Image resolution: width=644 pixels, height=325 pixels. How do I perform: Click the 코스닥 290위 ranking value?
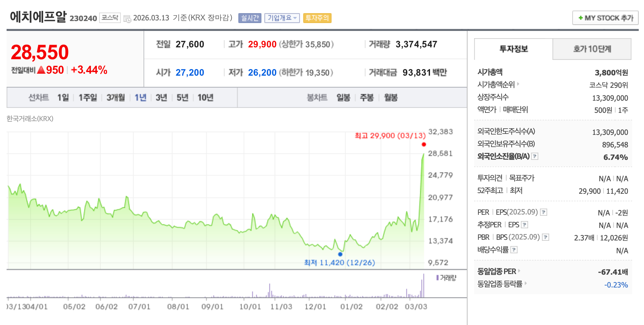point(608,85)
